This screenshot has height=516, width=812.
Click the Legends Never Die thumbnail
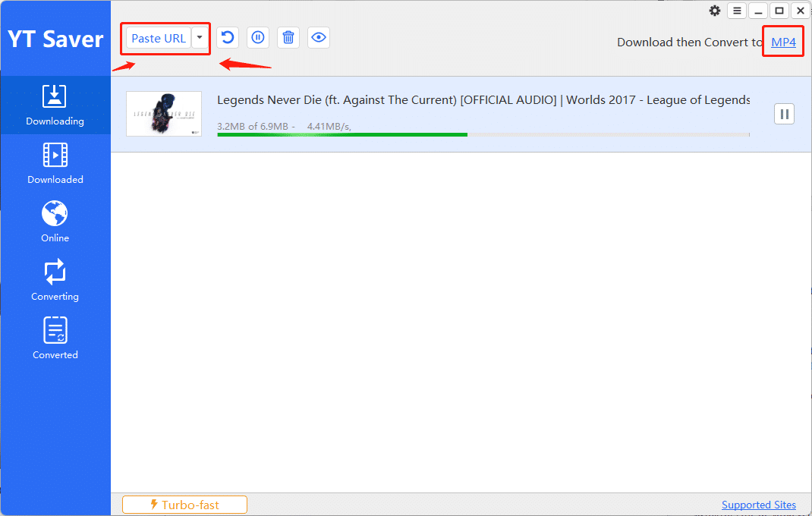pos(164,114)
